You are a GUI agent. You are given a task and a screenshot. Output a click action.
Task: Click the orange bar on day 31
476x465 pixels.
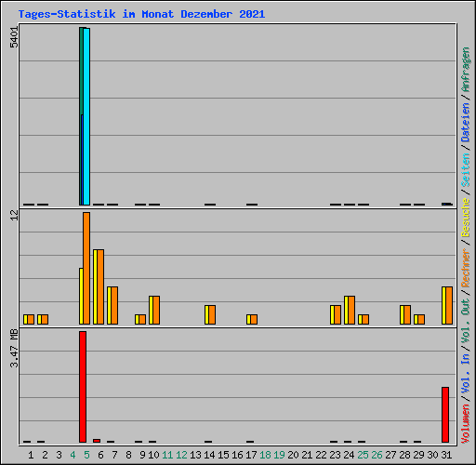[x=449, y=306]
